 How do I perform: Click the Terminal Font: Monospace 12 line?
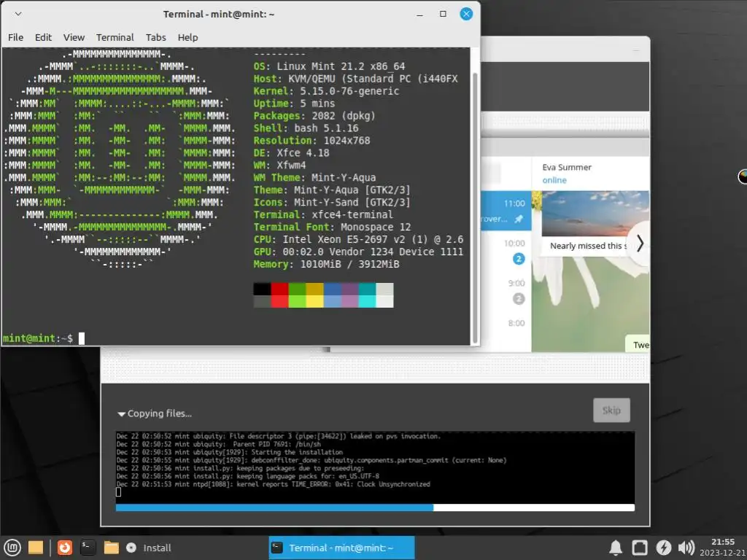pos(332,227)
